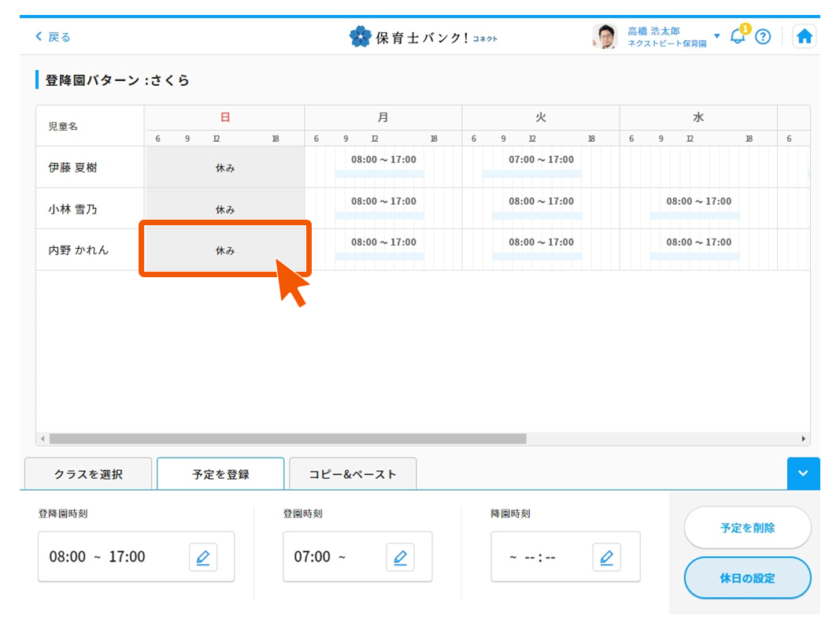840x630 pixels.
Task: Collapse the bottom panel with the blue chevron
Action: (x=803, y=473)
